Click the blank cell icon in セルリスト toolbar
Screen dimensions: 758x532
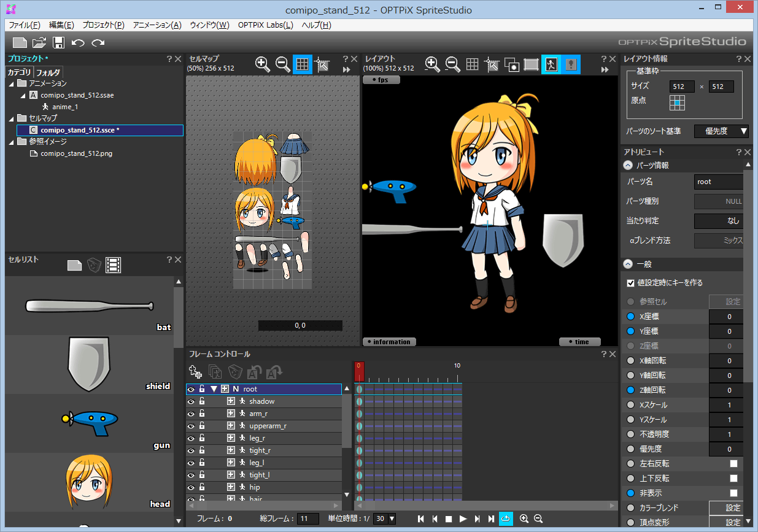[74, 265]
